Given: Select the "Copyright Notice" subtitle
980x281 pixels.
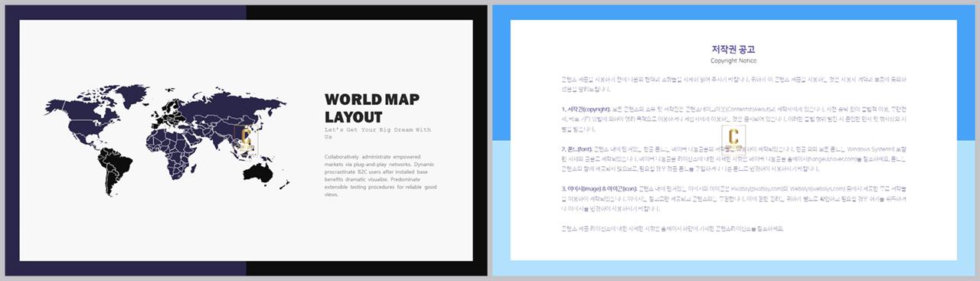Looking at the screenshot, I should [733, 60].
